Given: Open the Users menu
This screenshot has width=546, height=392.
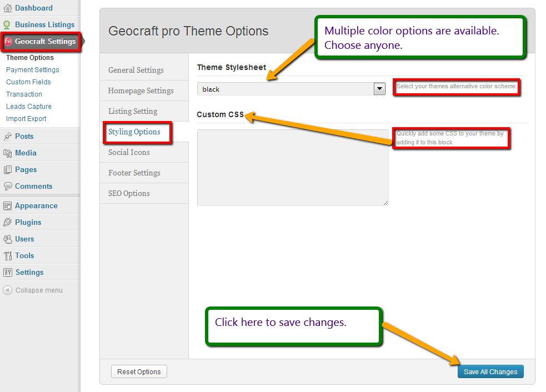Looking at the screenshot, I should [24, 239].
